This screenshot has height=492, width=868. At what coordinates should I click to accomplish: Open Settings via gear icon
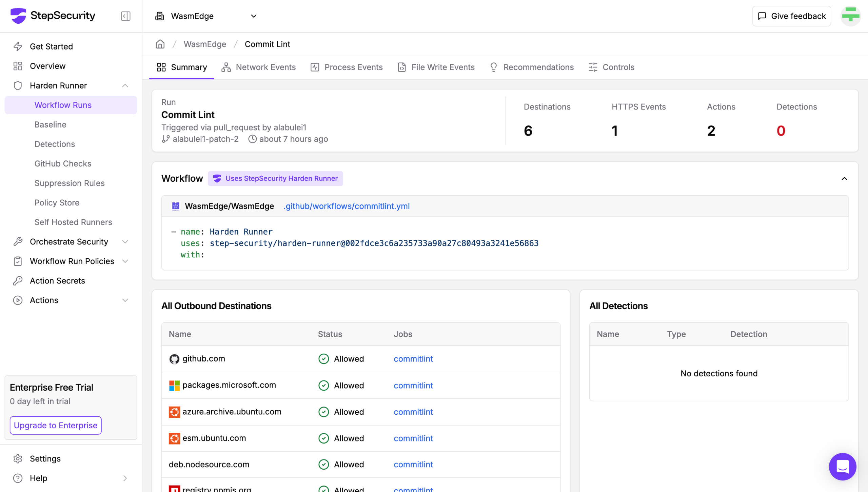click(x=18, y=458)
